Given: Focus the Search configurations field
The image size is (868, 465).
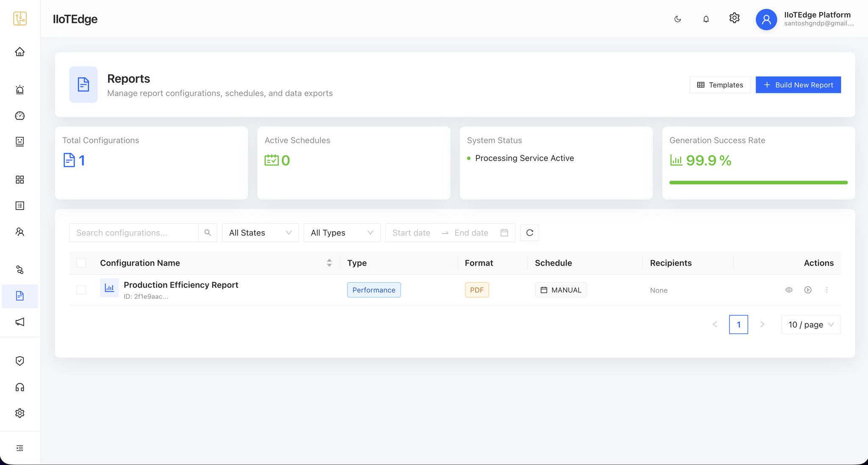Looking at the screenshot, I should click(x=134, y=232).
